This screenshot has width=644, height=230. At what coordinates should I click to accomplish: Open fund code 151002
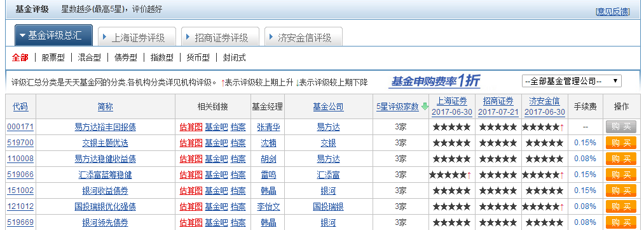pyautogui.click(x=20, y=190)
